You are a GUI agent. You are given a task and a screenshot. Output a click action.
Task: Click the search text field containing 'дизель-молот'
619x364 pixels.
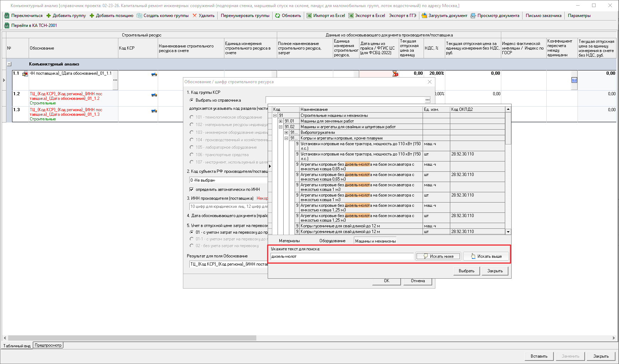click(x=342, y=256)
